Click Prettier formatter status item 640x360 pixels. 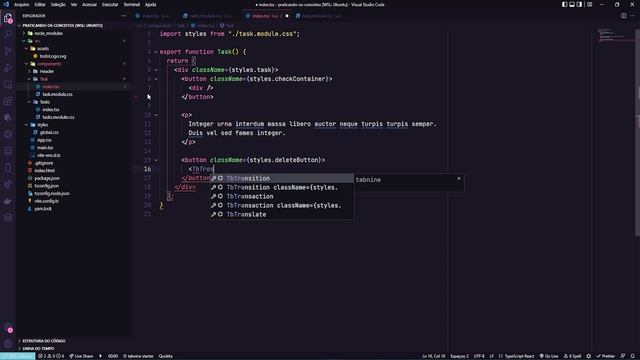tap(606, 356)
